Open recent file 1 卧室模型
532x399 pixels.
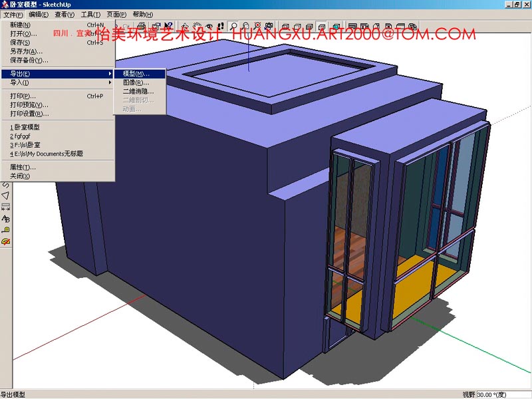[58, 127]
